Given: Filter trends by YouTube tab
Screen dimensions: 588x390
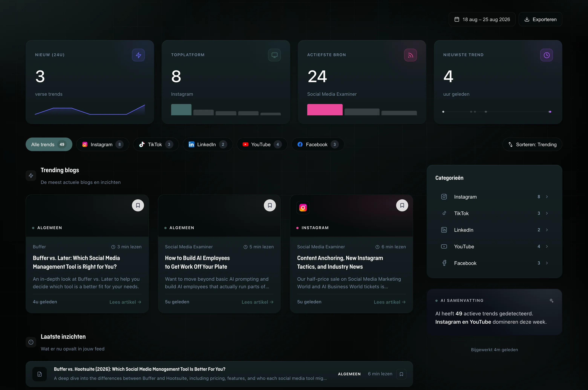Looking at the screenshot, I should (262, 145).
